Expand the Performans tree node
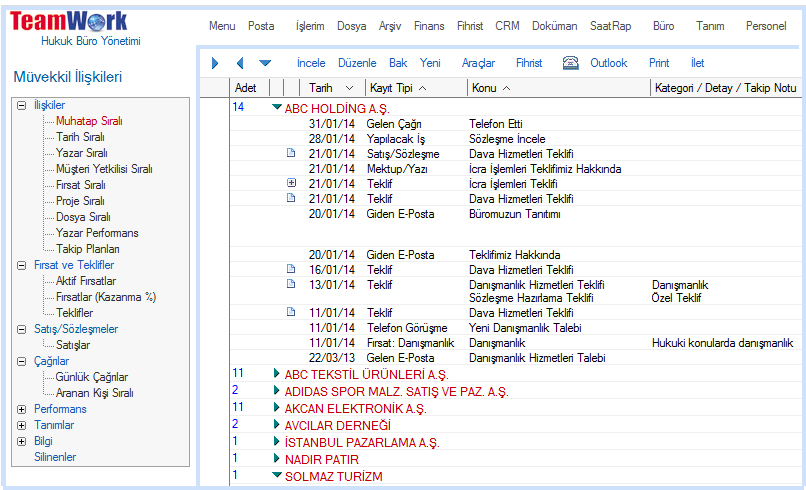The image size is (806, 490). 22,409
